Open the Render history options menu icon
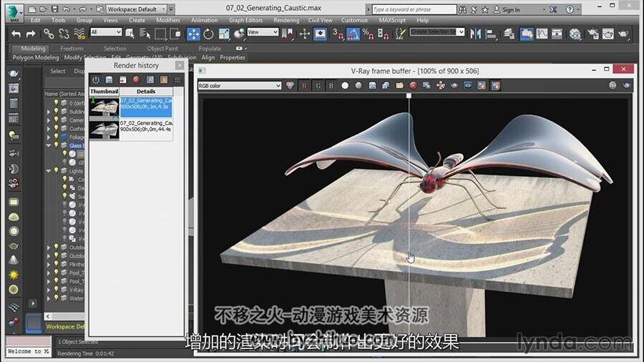 177,79
